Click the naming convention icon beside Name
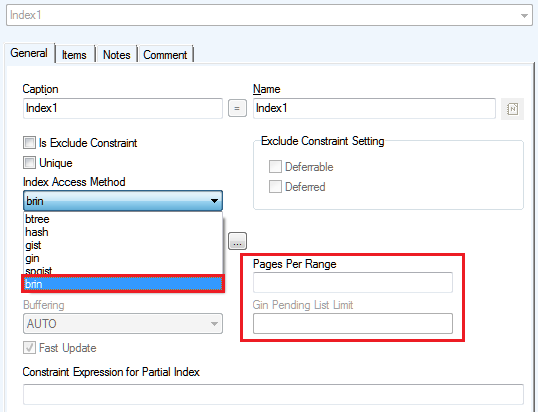The width and height of the screenshot is (538, 412). pyautogui.click(x=512, y=109)
